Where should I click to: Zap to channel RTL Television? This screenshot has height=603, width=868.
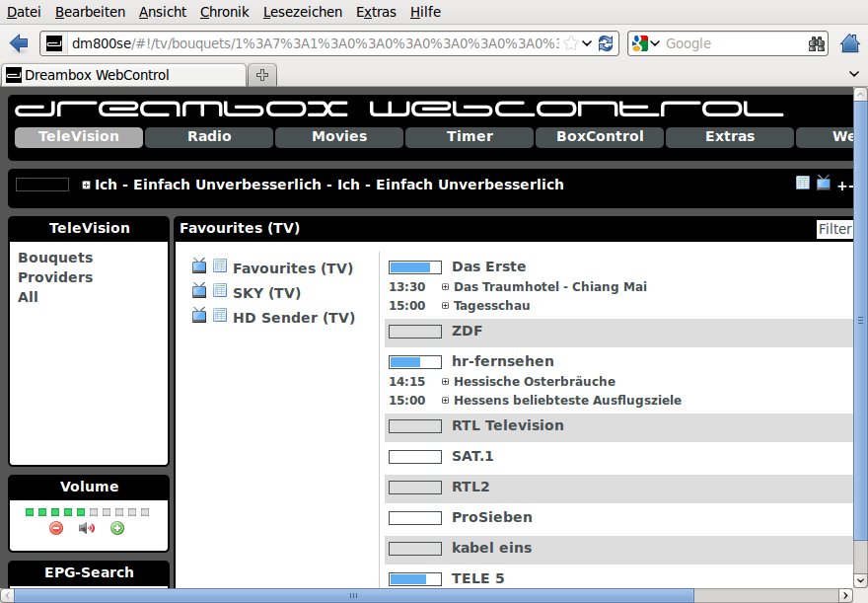point(508,425)
